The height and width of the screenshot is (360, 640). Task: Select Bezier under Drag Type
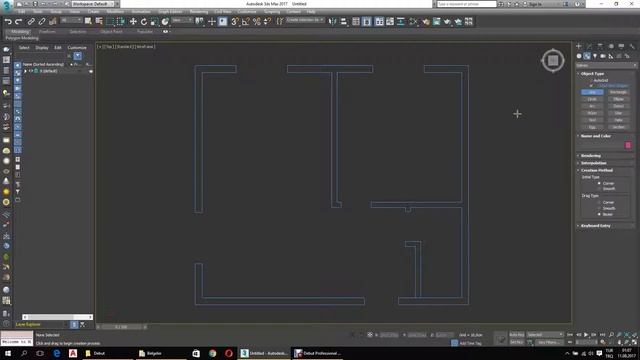point(599,214)
